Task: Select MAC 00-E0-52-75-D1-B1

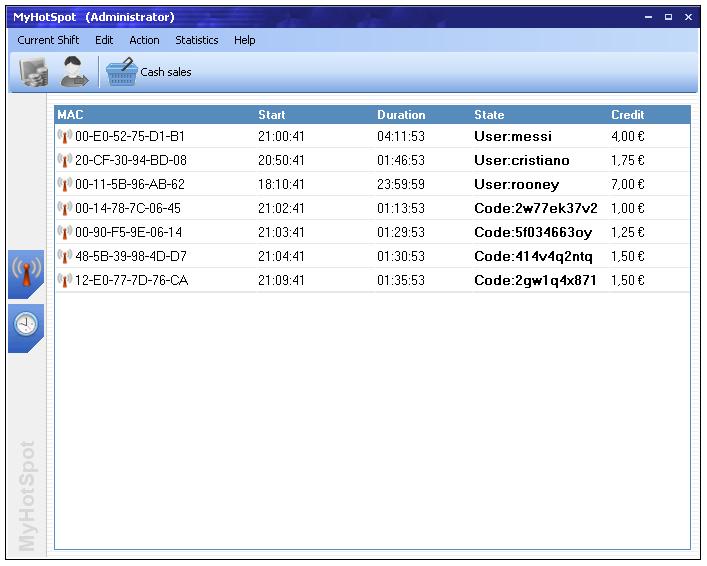Action: [x=130, y=136]
